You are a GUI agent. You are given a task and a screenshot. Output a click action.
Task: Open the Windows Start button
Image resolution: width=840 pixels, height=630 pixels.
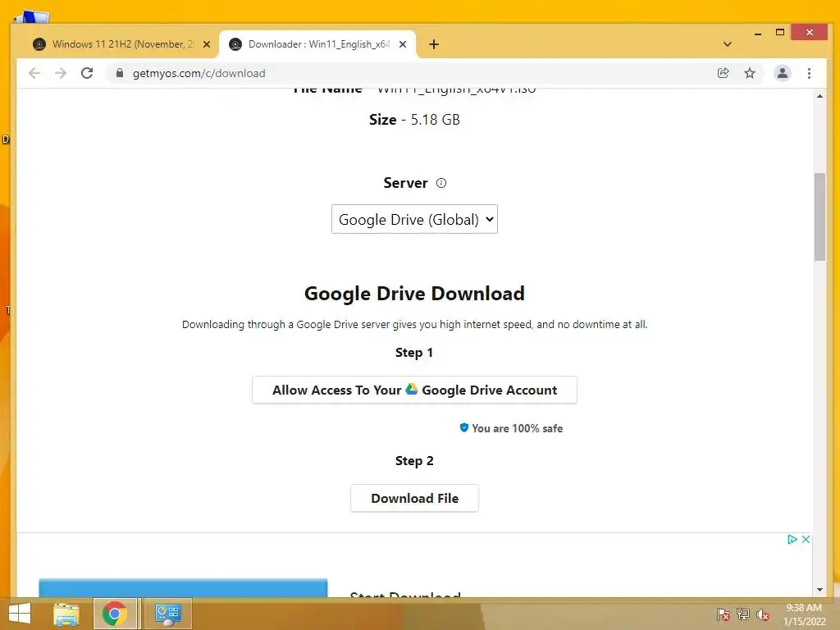(20, 614)
